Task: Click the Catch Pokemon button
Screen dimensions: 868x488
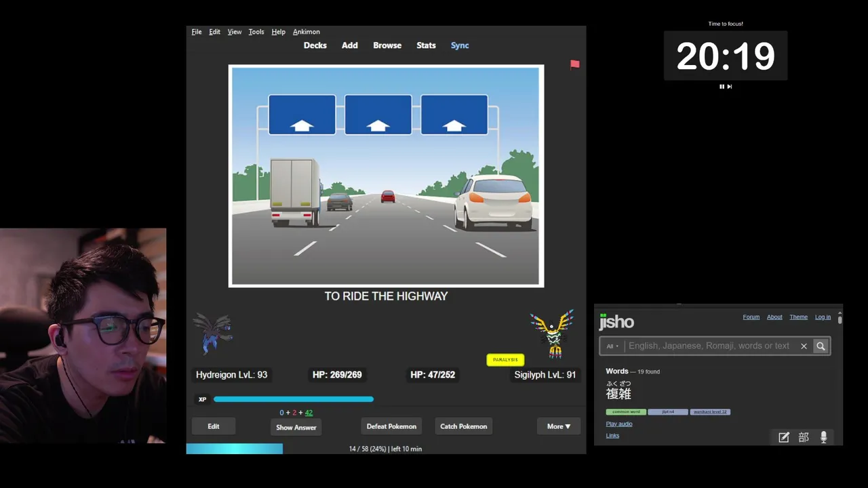Action: click(464, 426)
